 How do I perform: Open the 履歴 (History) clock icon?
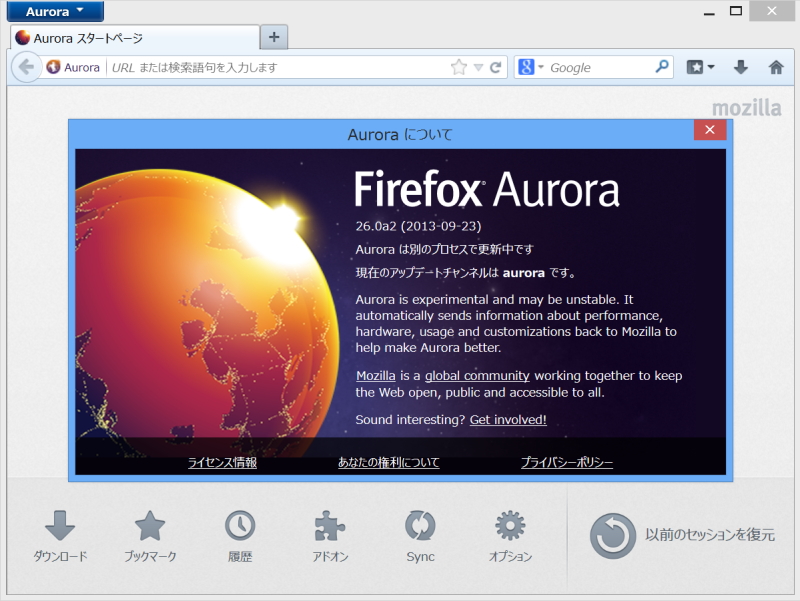pyautogui.click(x=240, y=525)
